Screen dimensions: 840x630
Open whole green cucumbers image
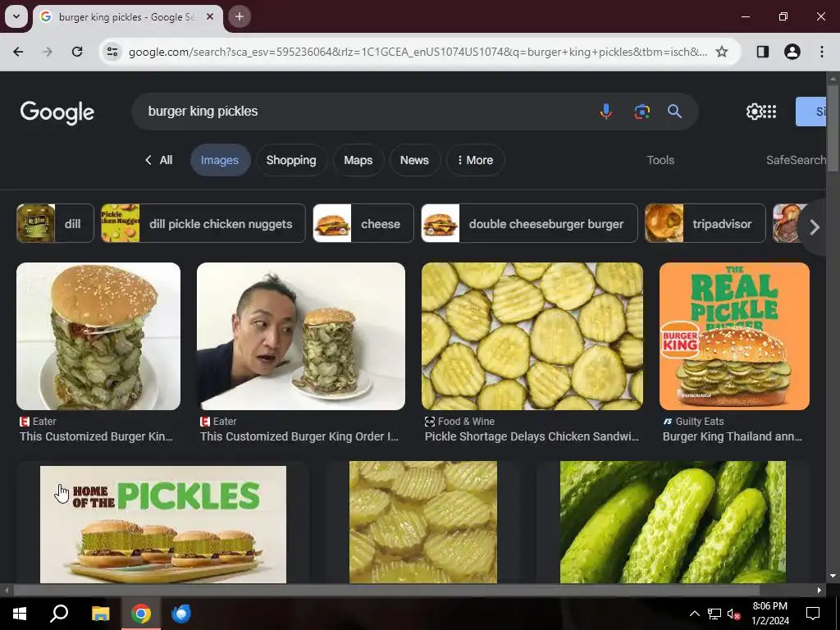pyautogui.click(x=673, y=522)
